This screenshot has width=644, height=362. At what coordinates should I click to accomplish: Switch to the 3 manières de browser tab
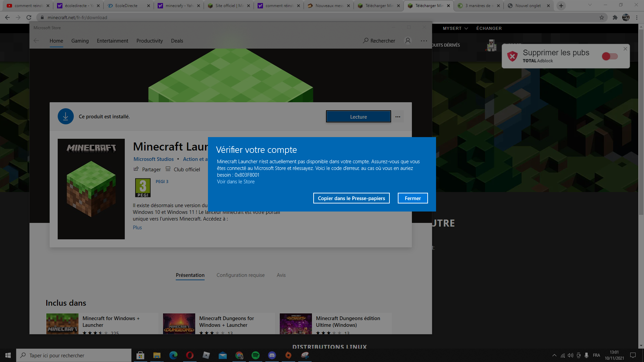point(479,6)
